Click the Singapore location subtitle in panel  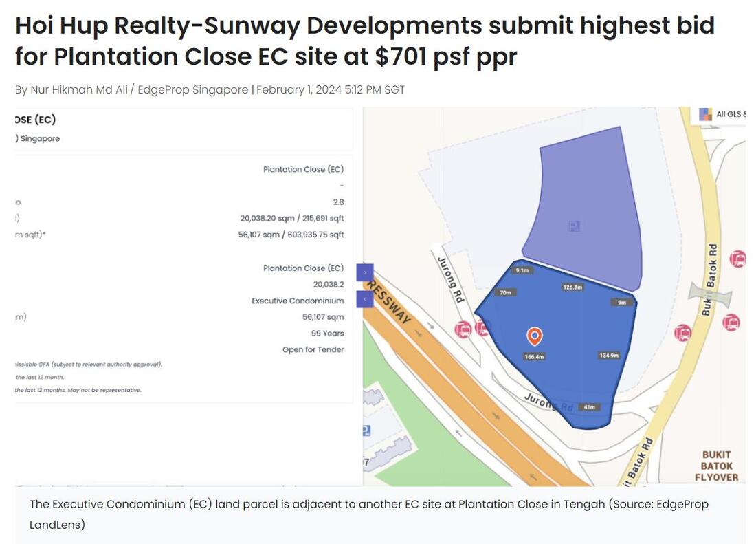pyautogui.click(x=38, y=138)
